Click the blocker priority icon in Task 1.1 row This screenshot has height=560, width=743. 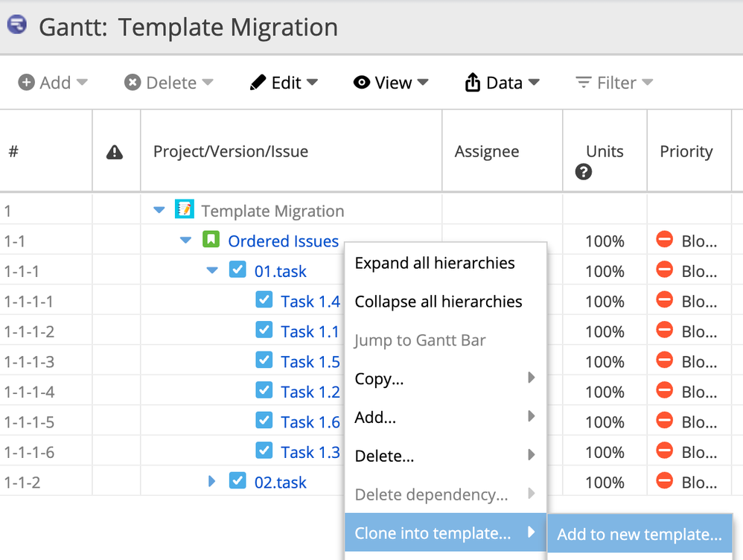point(664,330)
